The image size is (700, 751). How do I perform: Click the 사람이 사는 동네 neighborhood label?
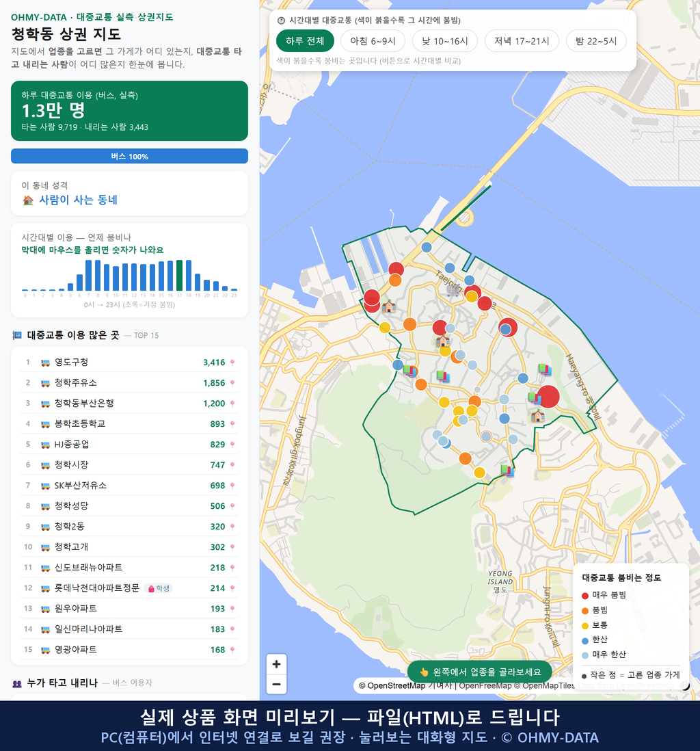pyautogui.click(x=78, y=200)
